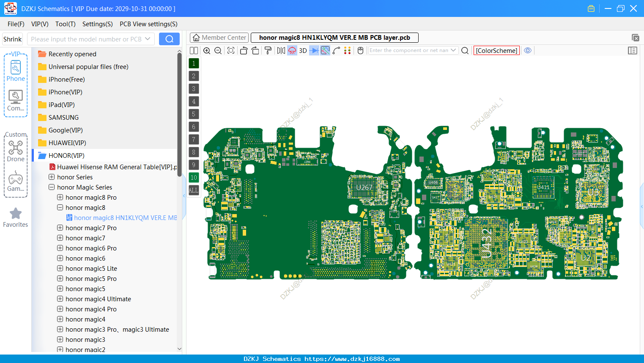Click the file tree scrollbar
Viewport: 644px width, 363px height.
point(179,114)
